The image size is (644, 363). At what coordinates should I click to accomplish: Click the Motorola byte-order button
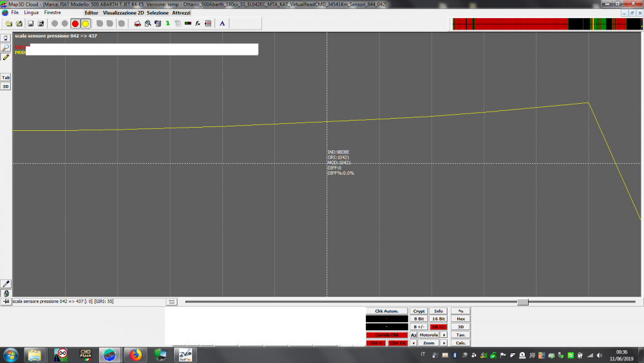[429, 335]
